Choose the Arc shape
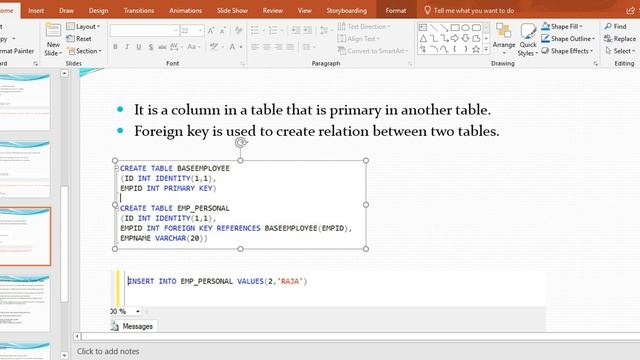The width and height of the screenshot is (640, 360). click(433, 49)
